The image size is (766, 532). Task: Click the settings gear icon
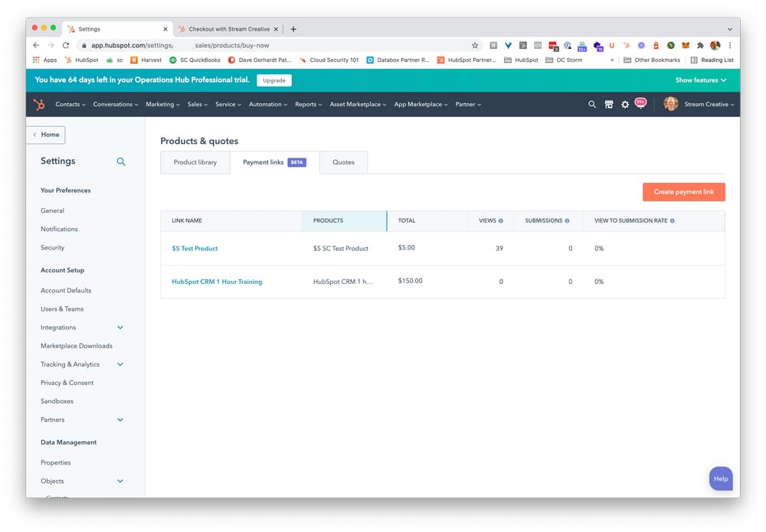(x=625, y=104)
